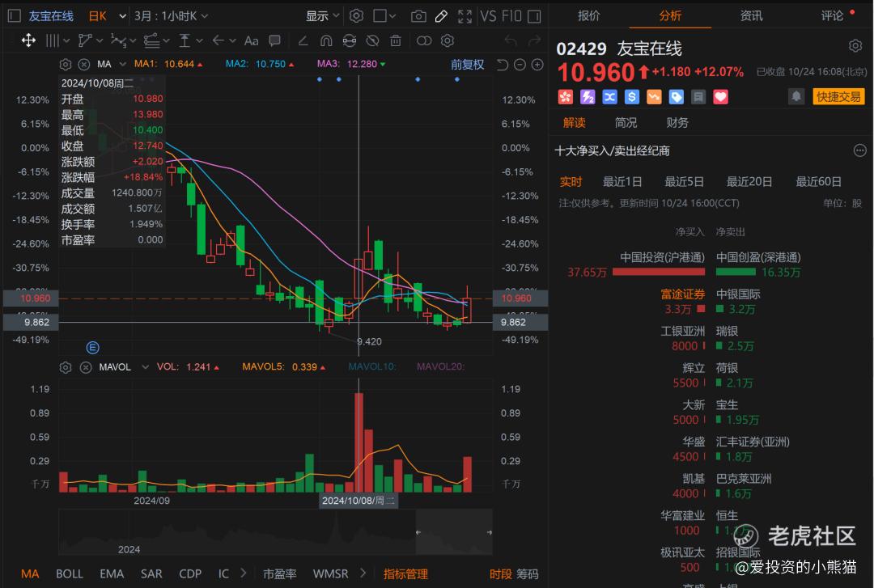Select the 财务 sub-tab
The width and height of the screenshot is (874, 588).
click(677, 123)
